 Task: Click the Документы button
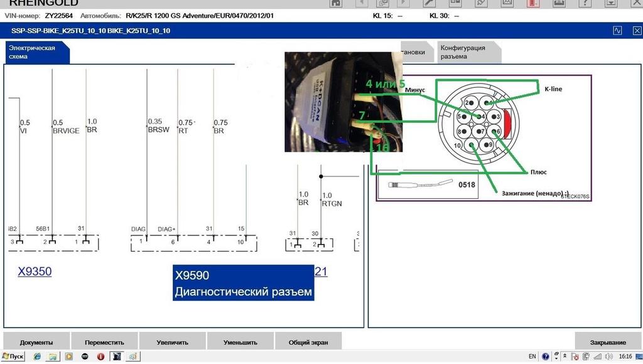(x=36, y=342)
